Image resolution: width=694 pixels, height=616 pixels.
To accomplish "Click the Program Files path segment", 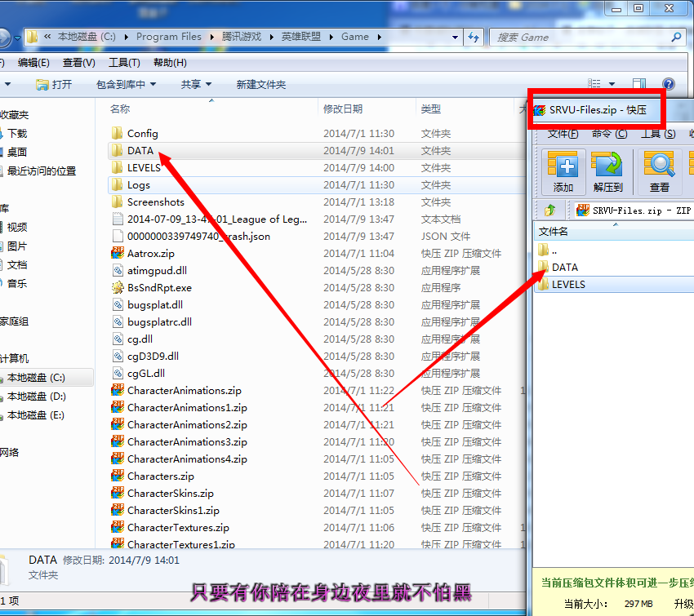I will [169, 37].
